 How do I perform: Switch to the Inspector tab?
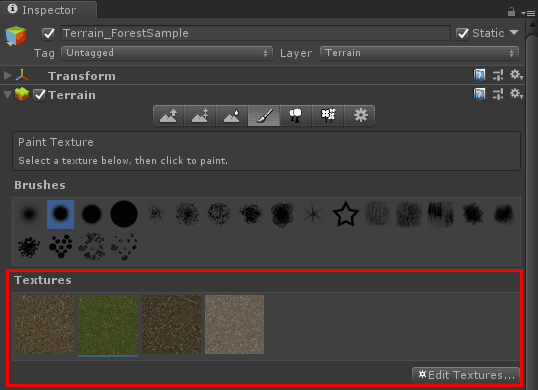pos(48,10)
